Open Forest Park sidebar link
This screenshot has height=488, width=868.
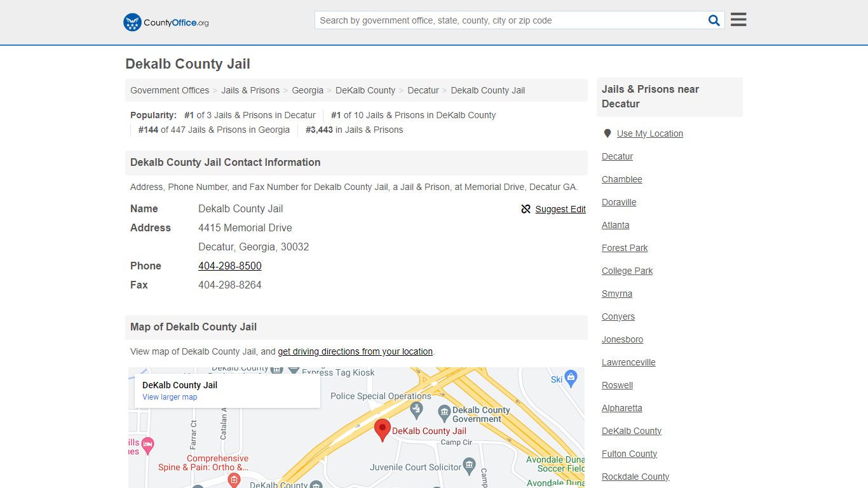coord(625,248)
